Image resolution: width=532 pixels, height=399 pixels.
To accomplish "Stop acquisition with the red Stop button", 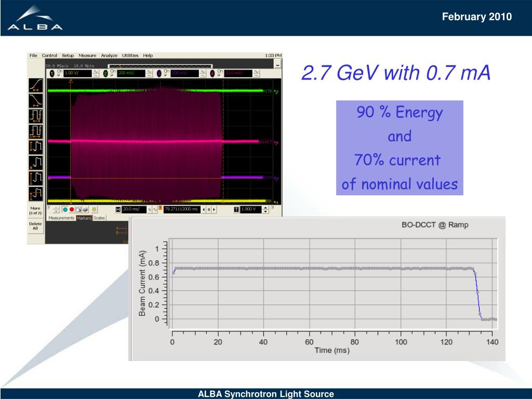I will tap(72, 210).
